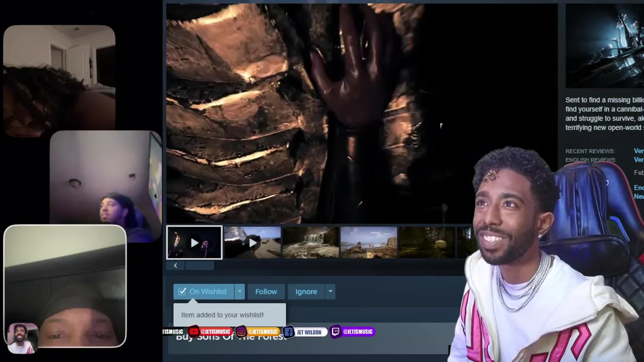Open the game header capsule image

click(x=604, y=46)
